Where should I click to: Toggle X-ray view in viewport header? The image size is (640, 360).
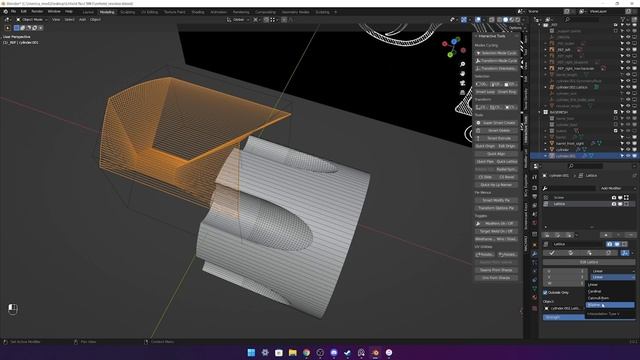pos(492,20)
